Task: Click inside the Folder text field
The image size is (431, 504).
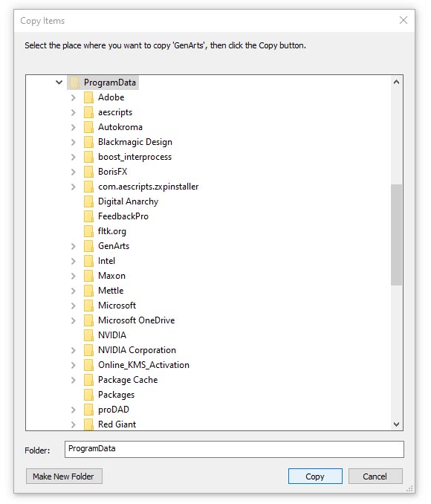Action: (234, 449)
